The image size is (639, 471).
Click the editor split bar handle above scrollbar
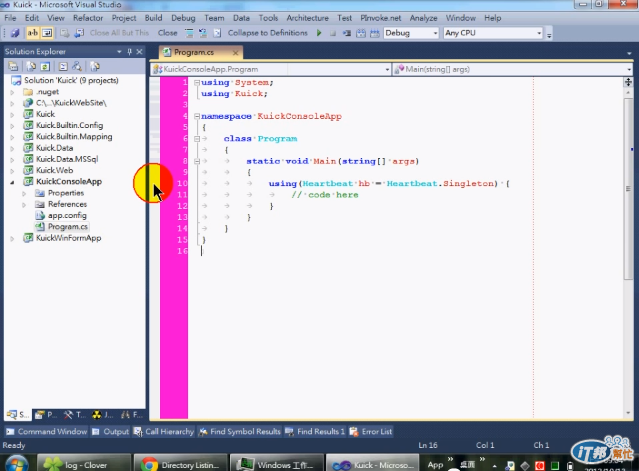[628, 82]
